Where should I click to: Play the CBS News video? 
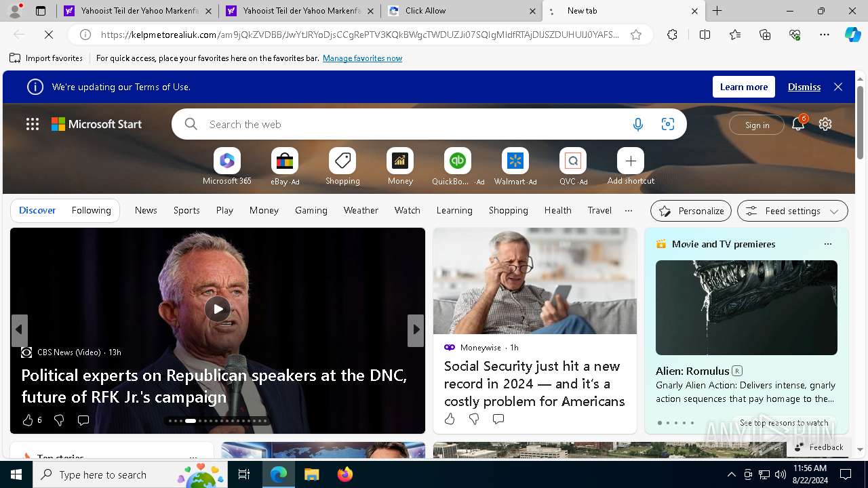[x=218, y=309]
